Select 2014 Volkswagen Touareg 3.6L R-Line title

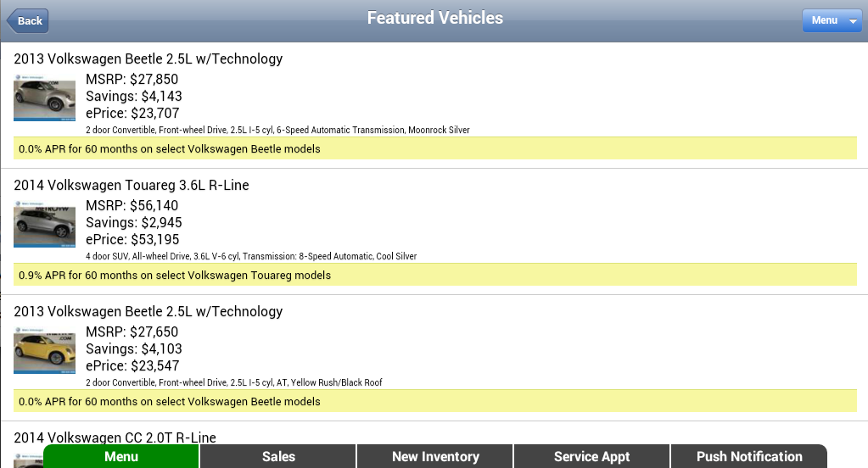coord(132,185)
